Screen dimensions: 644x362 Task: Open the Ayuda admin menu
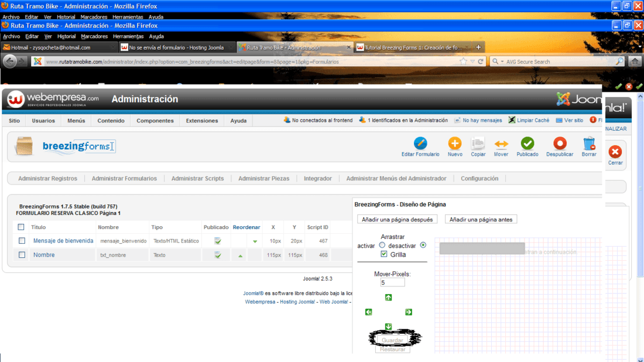[238, 121]
